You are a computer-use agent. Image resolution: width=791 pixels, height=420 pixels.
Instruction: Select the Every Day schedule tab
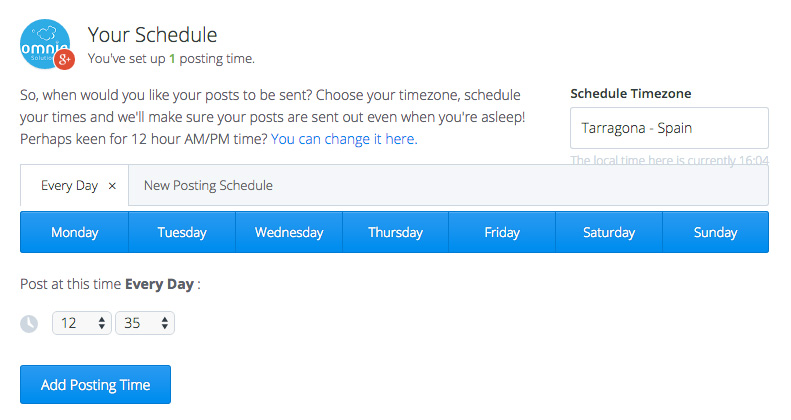point(68,186)
